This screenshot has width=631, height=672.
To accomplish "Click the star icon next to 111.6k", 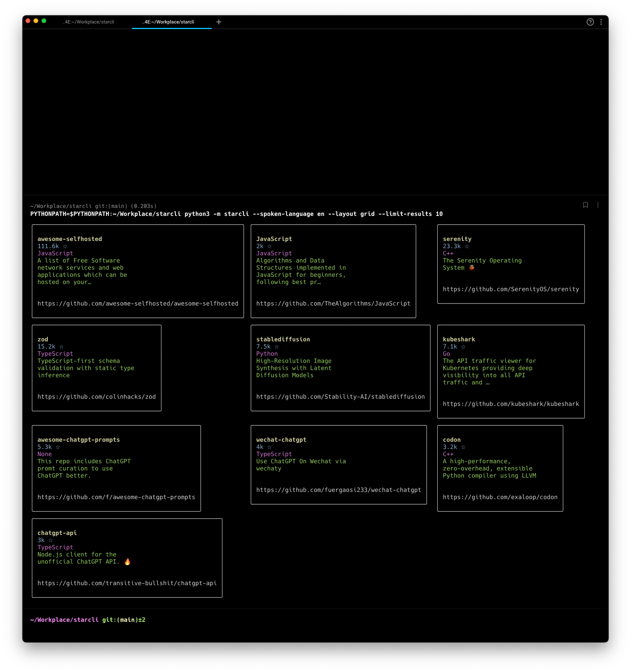I will pos(65,247).
